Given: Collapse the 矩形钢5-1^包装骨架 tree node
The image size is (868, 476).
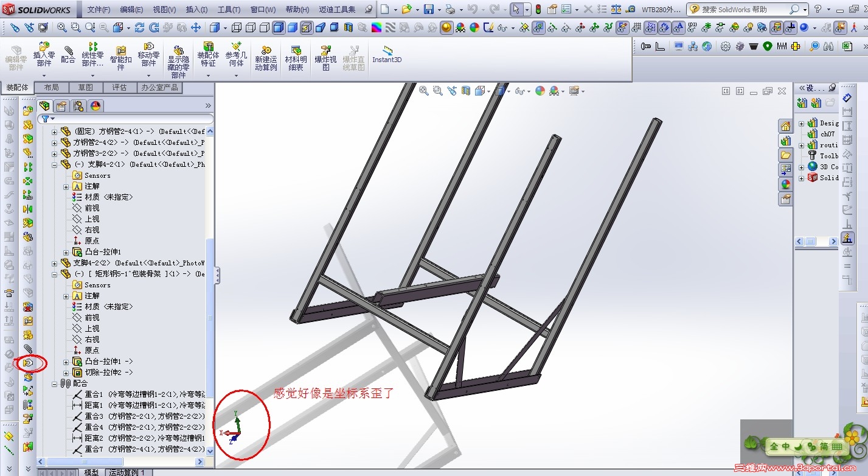Looking at the screenshot, I should click(54, 274).
